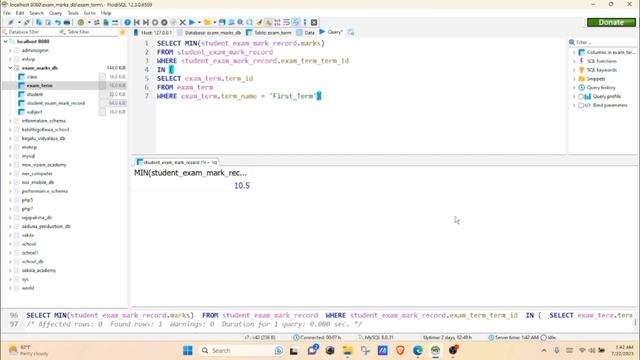The height and width of the screenshot is (360, 640).
Task: Expand the Query history helper node
Action: pos(574,88)
